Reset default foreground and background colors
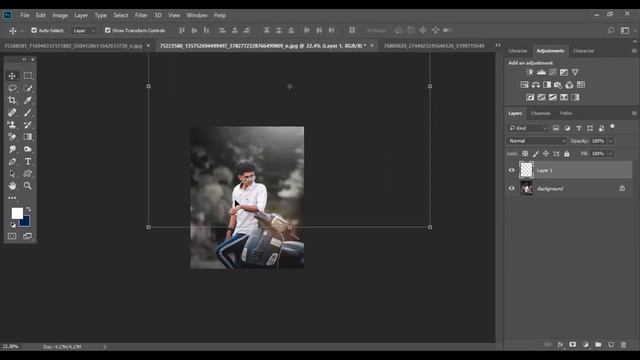This screenshot has width=640, height=360. click(13, 224)
